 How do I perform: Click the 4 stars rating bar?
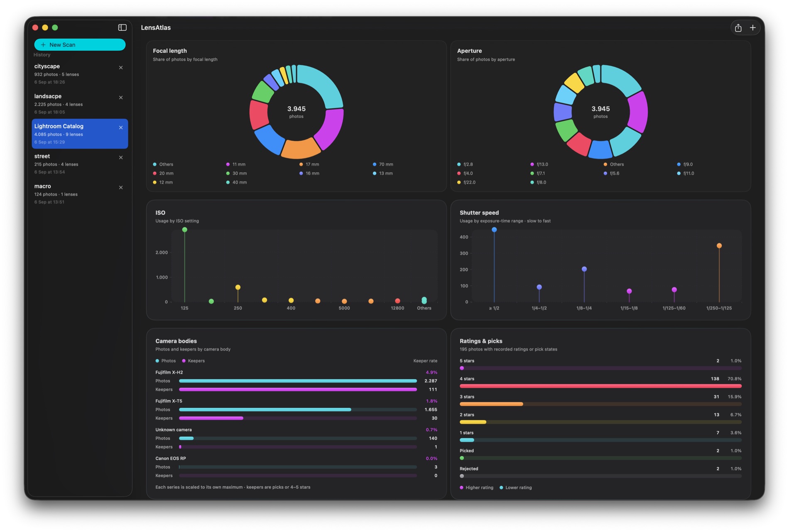[600, 386]
